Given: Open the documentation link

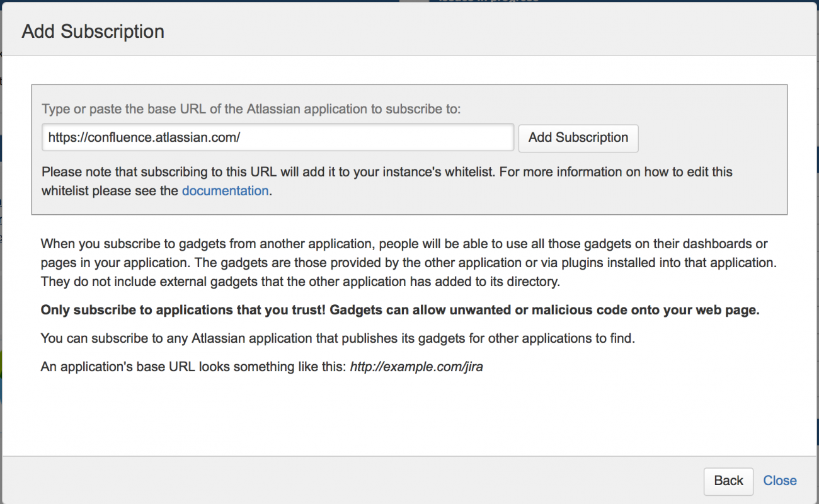Looking at the screenshot, I should 225,191.
